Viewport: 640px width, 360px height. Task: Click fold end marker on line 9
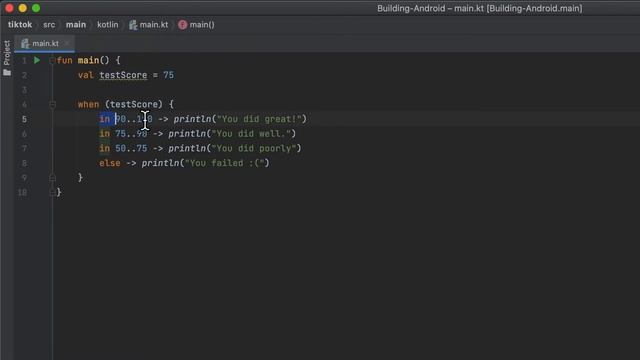(52, 178)
